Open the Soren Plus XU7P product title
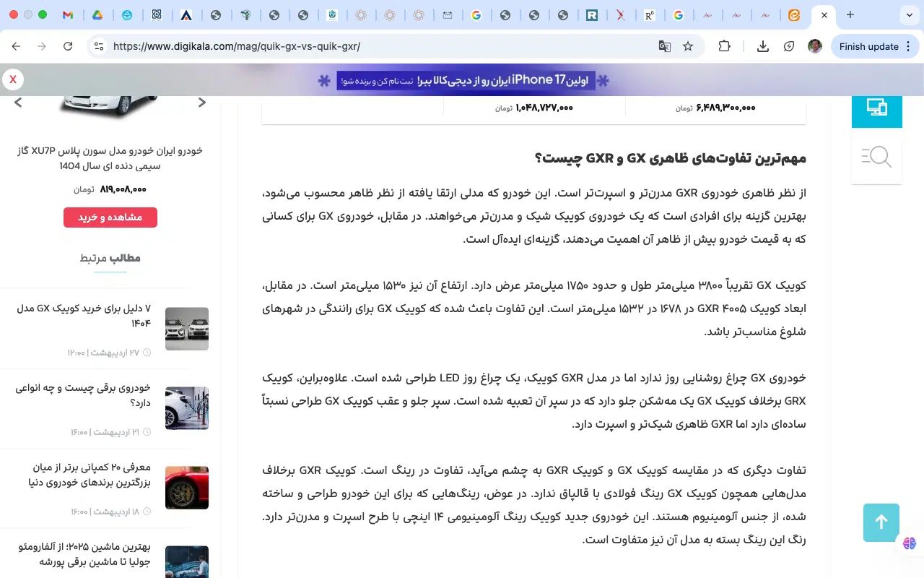Image resolution: width=924 pixels, height=578 pixels. (110, 158)
